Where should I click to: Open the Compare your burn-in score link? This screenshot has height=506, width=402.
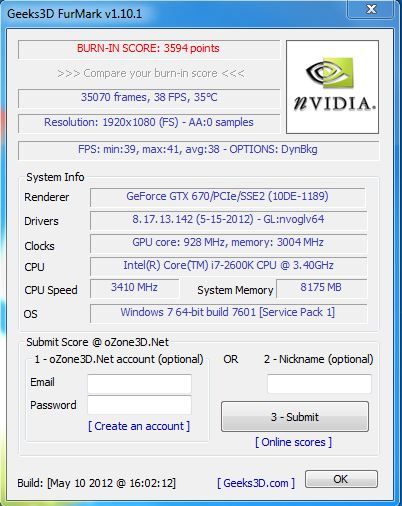[x=151, y=73]
